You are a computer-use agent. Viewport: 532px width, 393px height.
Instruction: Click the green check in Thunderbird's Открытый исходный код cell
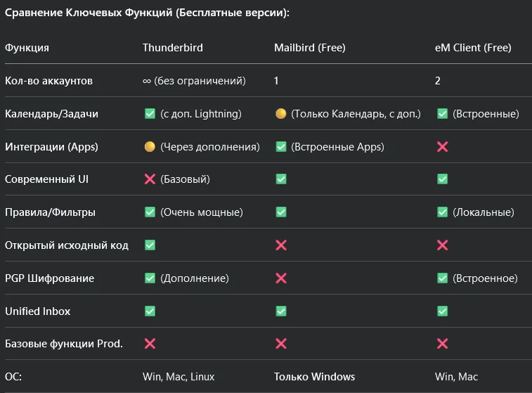[x=150, y=245]
